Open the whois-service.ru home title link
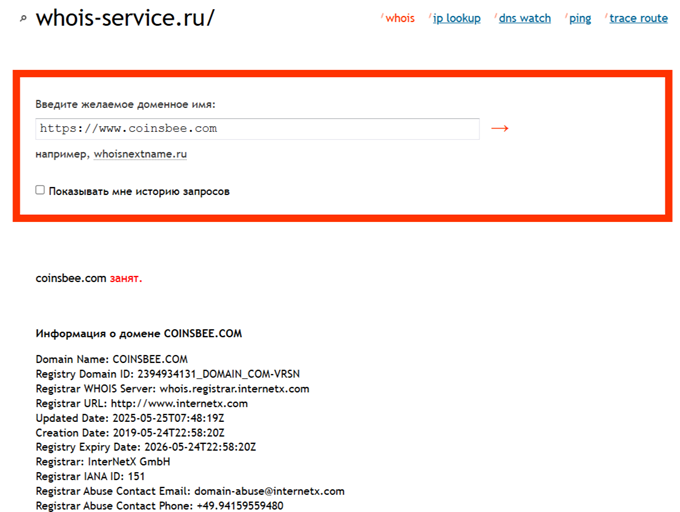Viewport: 680px width, 512px height. pyautogui.click(x=125, y=18)
